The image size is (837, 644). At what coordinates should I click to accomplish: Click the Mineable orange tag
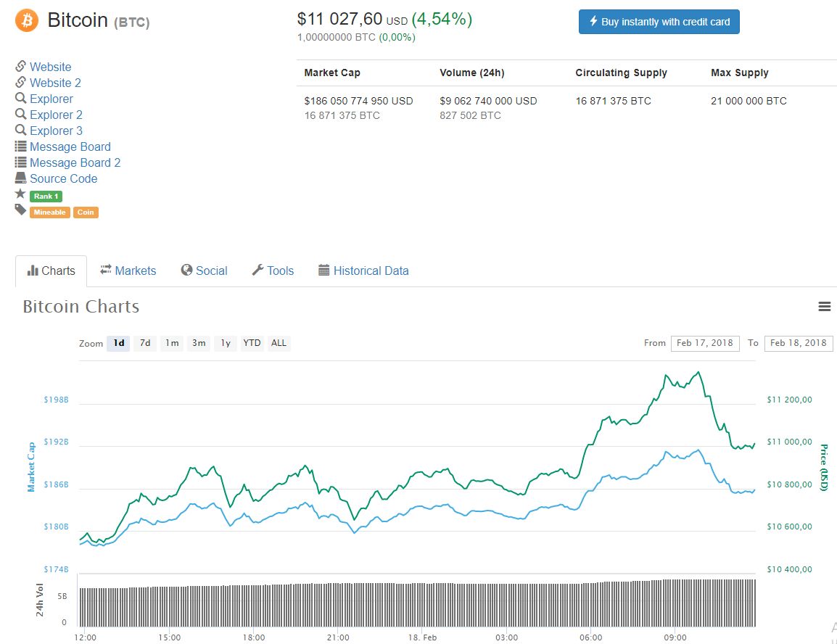[49, 212]
